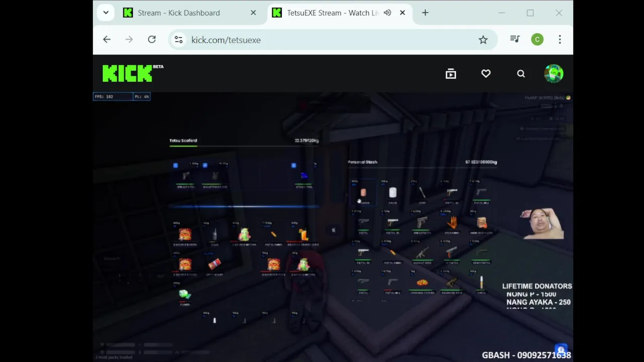Click the NONG P - 1500 entry

531,294
